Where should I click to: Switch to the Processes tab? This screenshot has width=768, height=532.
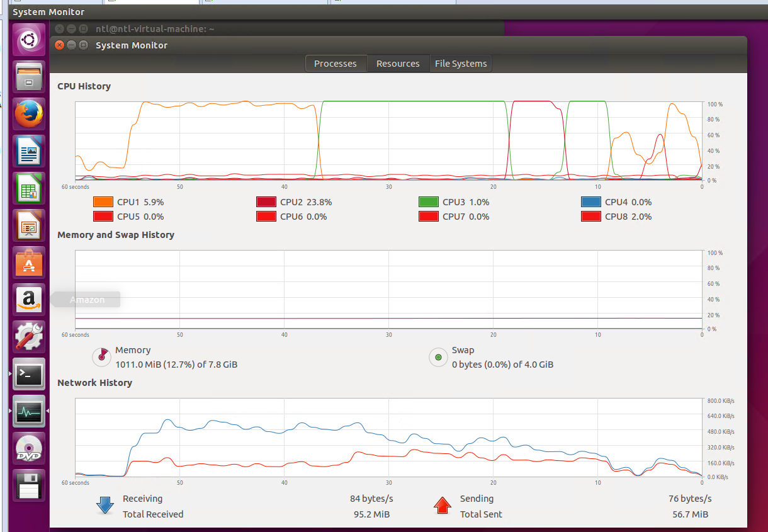336,64
